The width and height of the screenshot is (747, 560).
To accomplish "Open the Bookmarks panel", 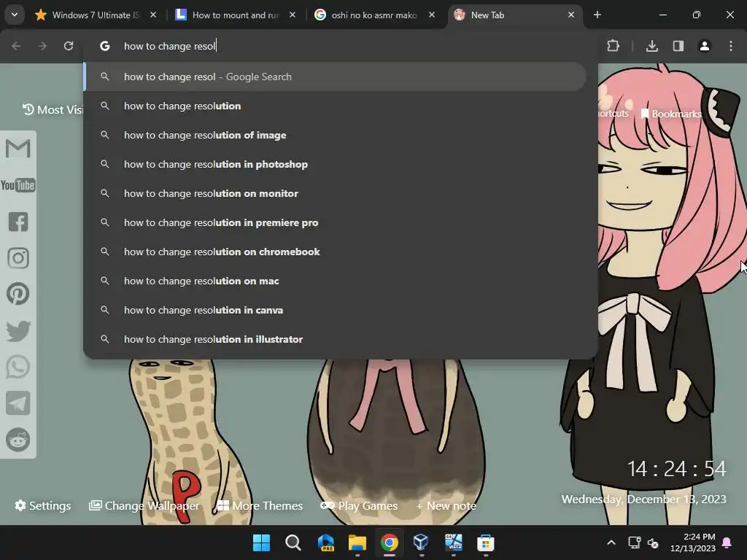I will pyautogui.click(x=671, y=114).
